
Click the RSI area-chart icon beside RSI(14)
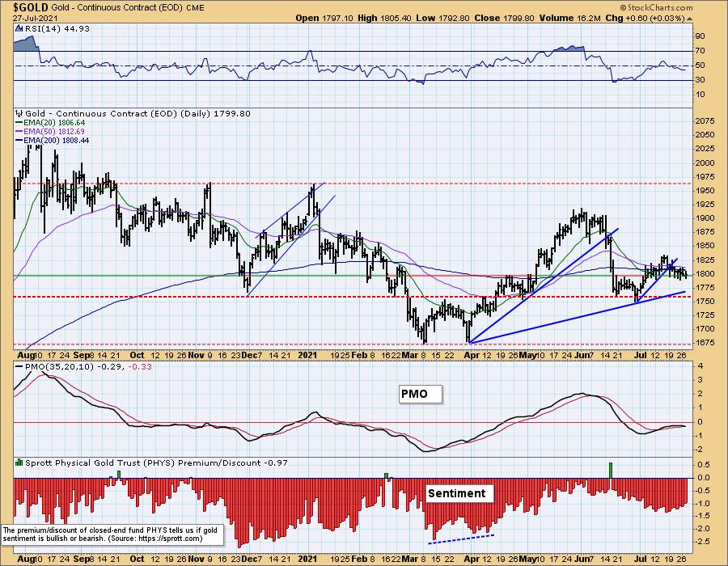click(x=19, y=28)
